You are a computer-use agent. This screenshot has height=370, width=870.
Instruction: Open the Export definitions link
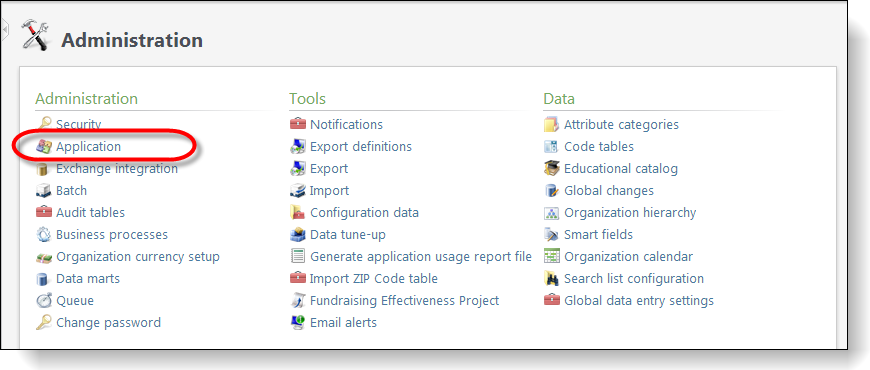click(361, 146)
